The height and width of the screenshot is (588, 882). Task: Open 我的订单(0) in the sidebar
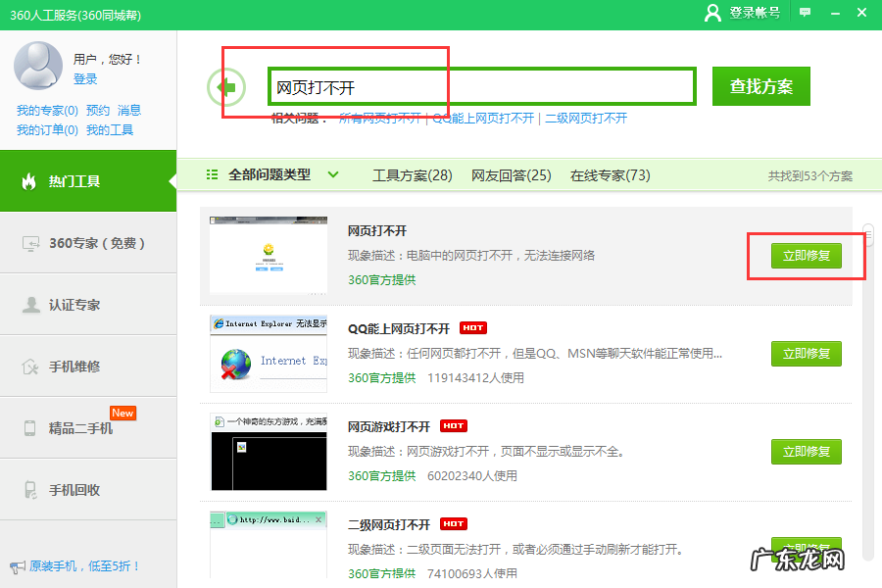(48, 129)
